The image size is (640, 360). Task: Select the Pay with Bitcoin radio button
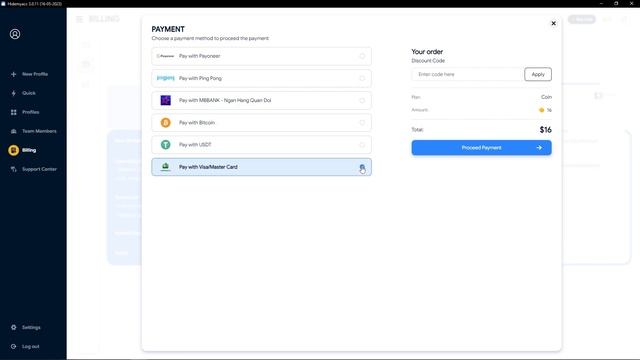point(362,122)
